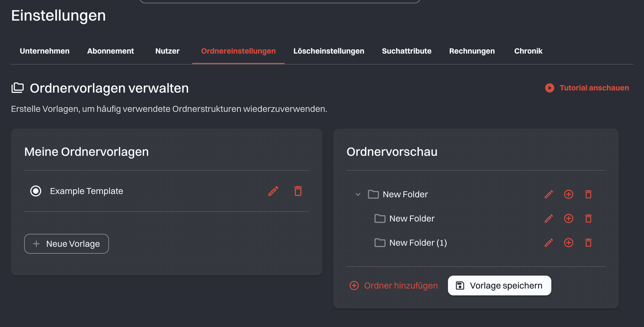Collapse the top-level New Folder chevron
644x327 pixels.
click(358, 194)
